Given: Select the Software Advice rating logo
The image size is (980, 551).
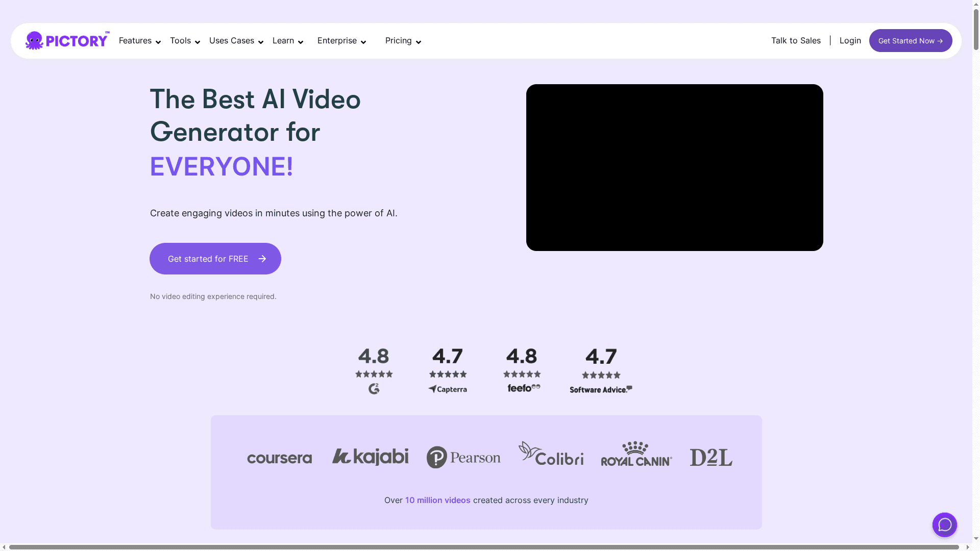Looking at the screenshot, I should (600, 389).
